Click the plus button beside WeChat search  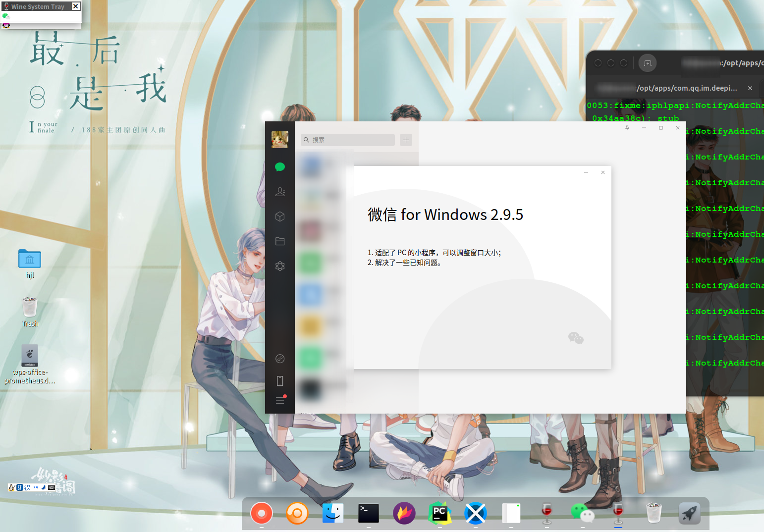(406, 140)
